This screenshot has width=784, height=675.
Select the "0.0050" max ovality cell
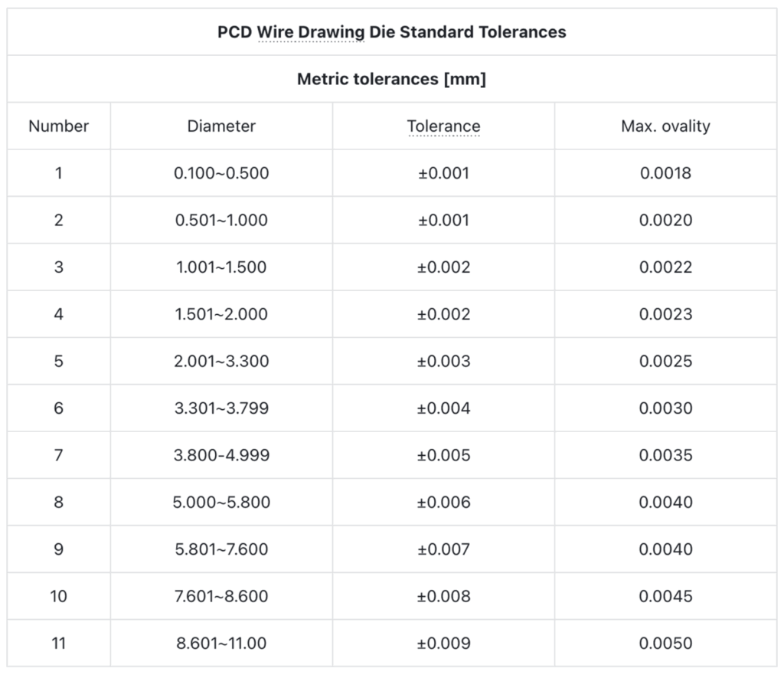(x=665, y=643)
